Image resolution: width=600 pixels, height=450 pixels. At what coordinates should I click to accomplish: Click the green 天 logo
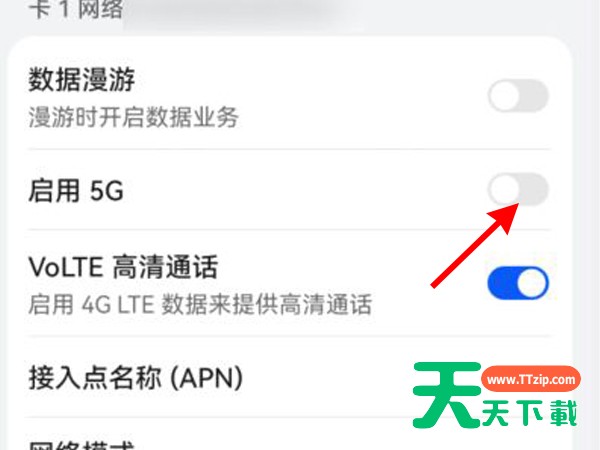447,394
